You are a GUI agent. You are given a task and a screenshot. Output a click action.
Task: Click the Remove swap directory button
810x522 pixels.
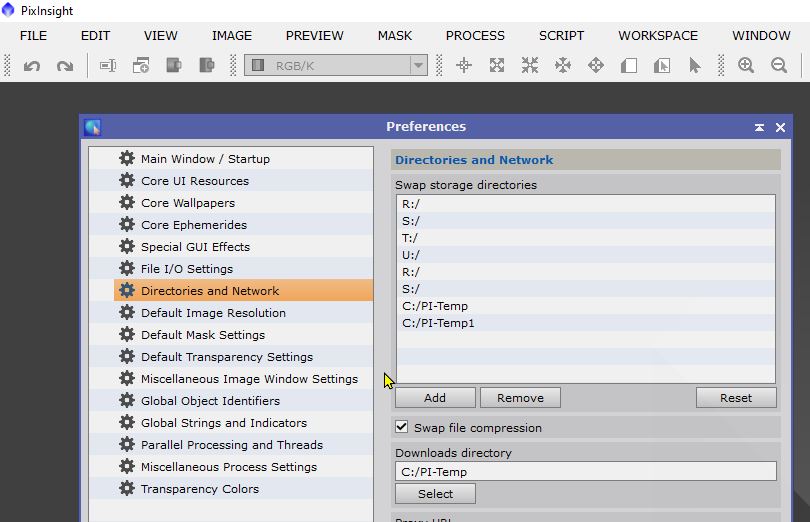520,398
